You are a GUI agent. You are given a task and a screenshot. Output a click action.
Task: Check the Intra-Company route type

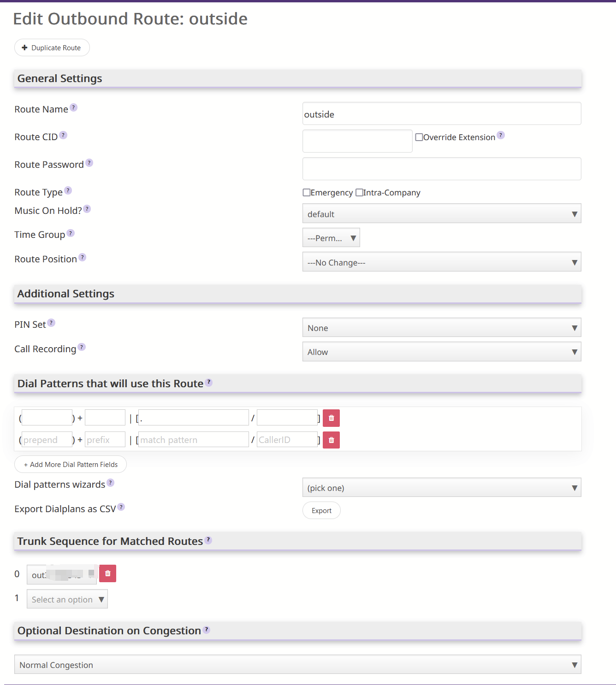pos(359,192)
